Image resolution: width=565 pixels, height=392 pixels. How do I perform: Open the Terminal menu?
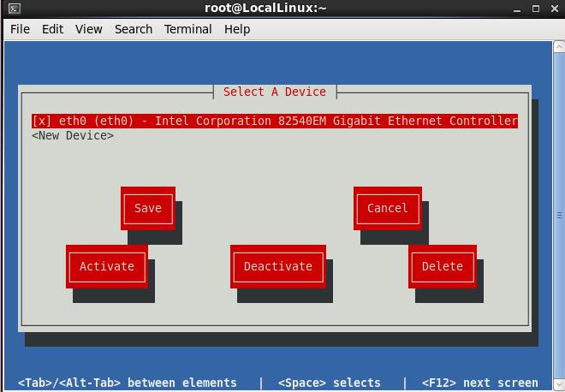[187, 29]
